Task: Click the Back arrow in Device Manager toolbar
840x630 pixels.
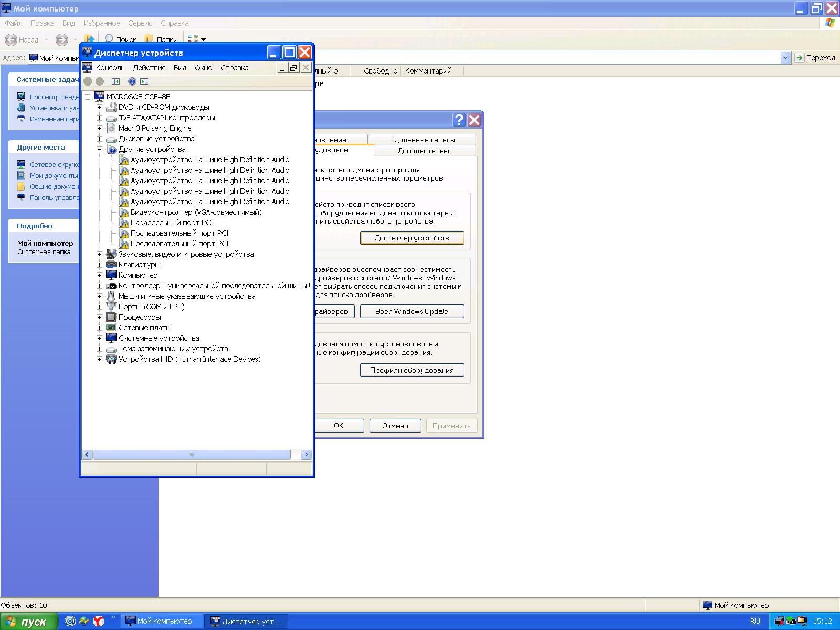Action: [x=88, y=81]
